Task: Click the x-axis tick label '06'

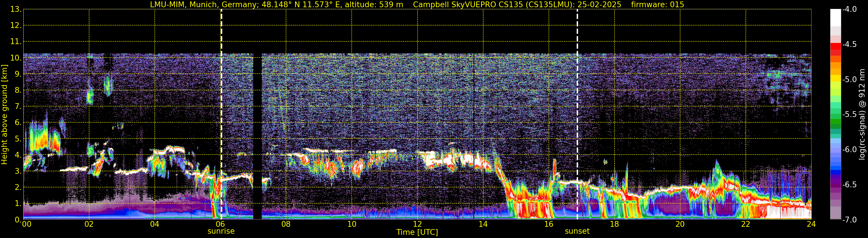Action: (x=220, y=224)
